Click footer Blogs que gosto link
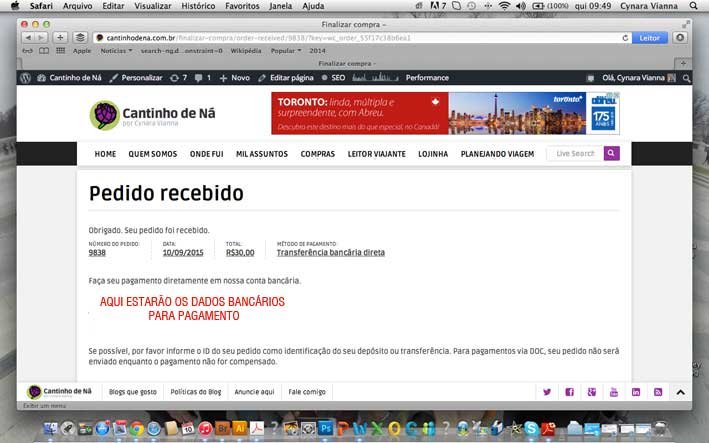 pyautogui.click(x=132, y=392)
